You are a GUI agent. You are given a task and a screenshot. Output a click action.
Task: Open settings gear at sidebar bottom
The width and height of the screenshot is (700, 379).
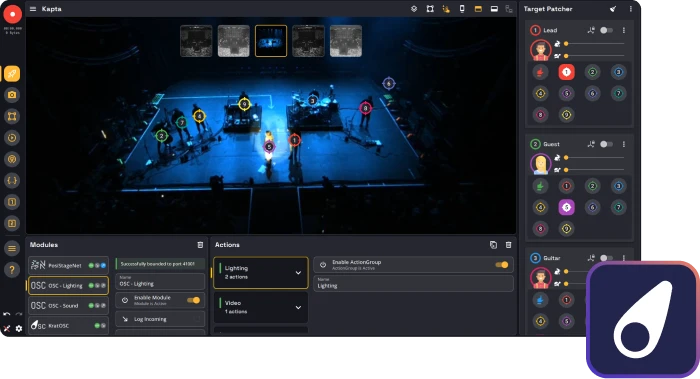tap(19, 329)
